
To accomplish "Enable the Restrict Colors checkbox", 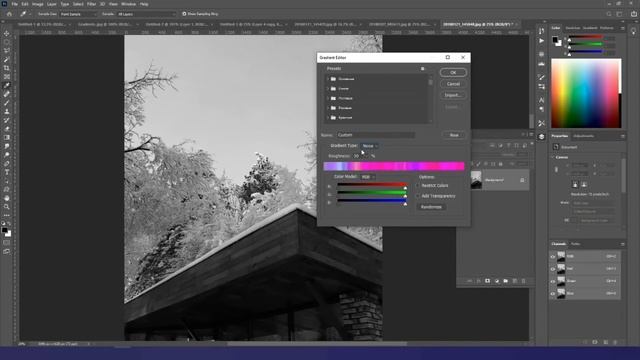I will [418, 186].
